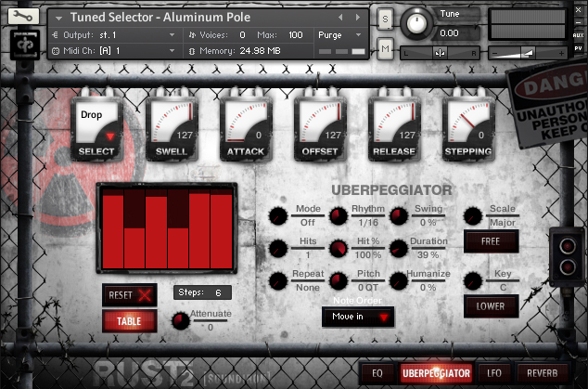Turn the Key knob
The image size is (588, 389).
click(473, 281)
